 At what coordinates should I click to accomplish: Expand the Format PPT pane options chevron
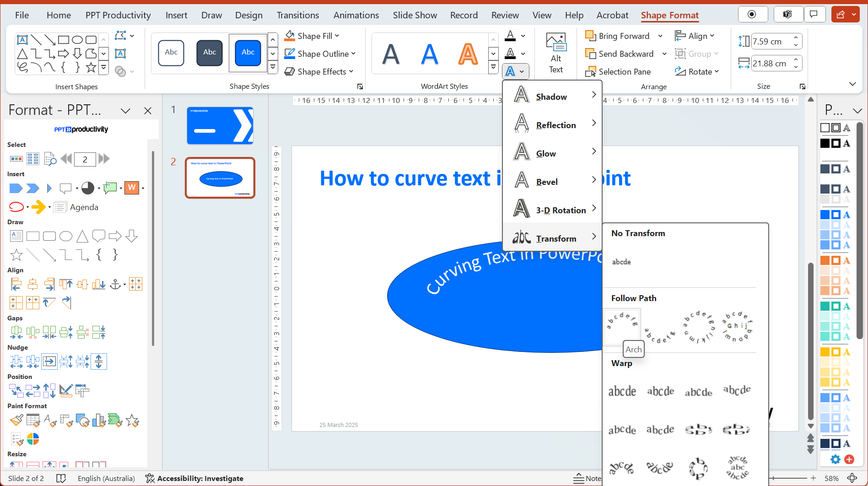(125, 110)
